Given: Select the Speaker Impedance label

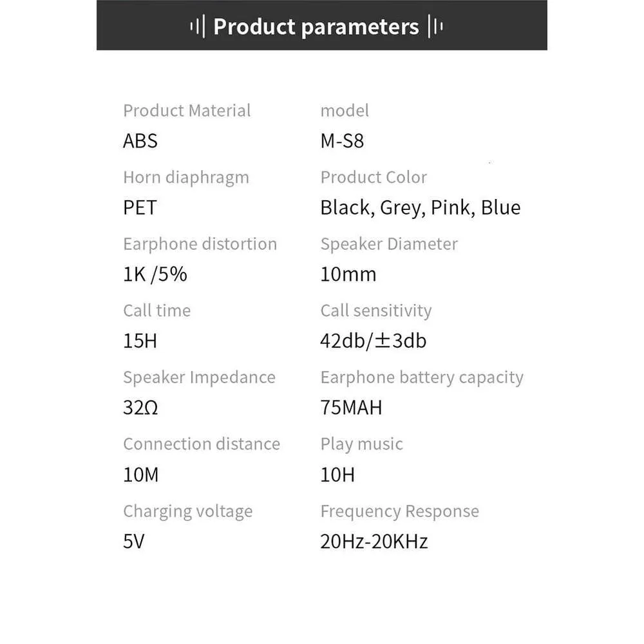Looking at the screenshot, I should pos(199,377).
